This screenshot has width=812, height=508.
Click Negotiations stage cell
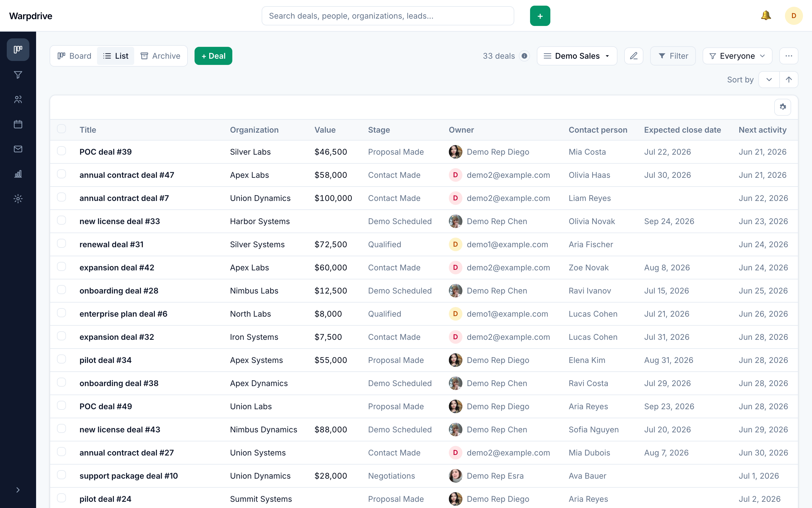coord(391,476)
